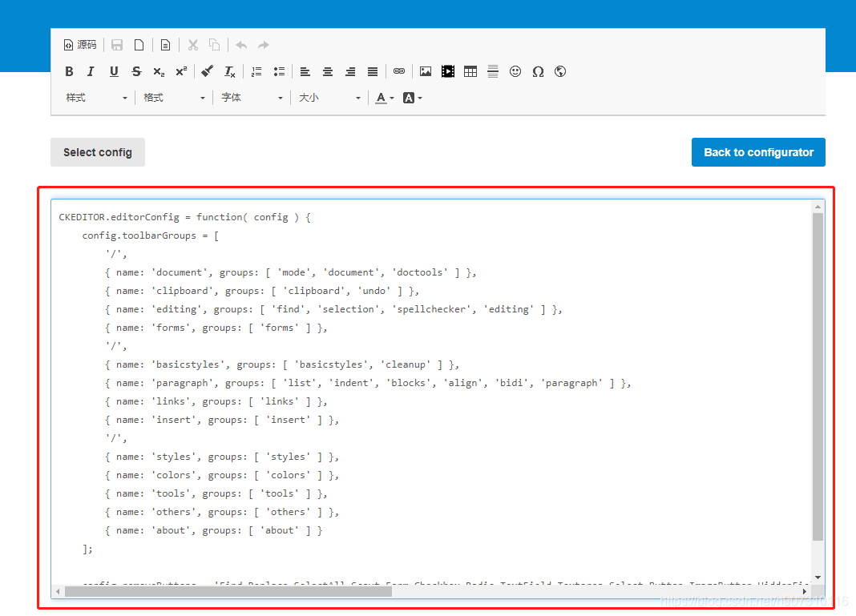This screenshot has height=616, width=856.
Task: Insert a horizontal line
Action: tap(492, 71)
